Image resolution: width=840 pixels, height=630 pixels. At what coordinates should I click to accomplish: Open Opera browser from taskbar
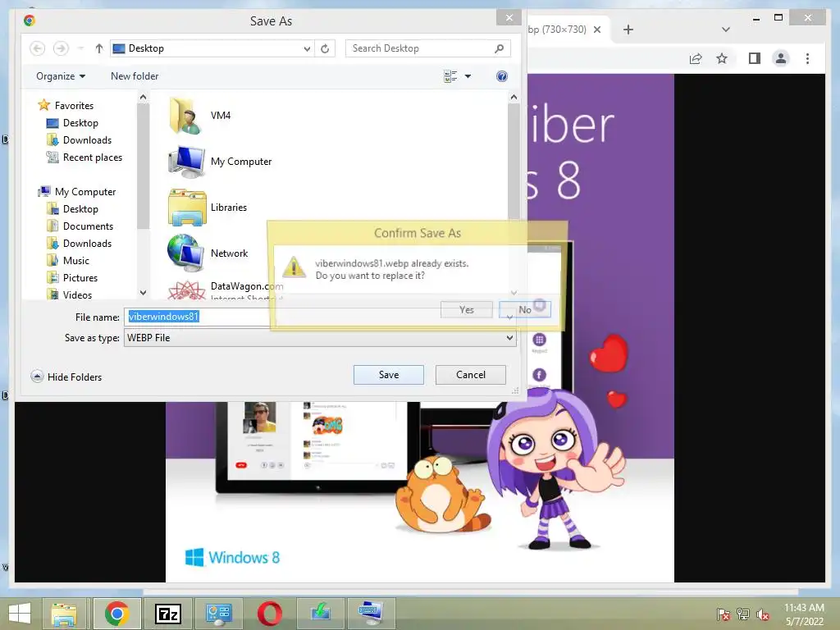[x=269, y=614]
